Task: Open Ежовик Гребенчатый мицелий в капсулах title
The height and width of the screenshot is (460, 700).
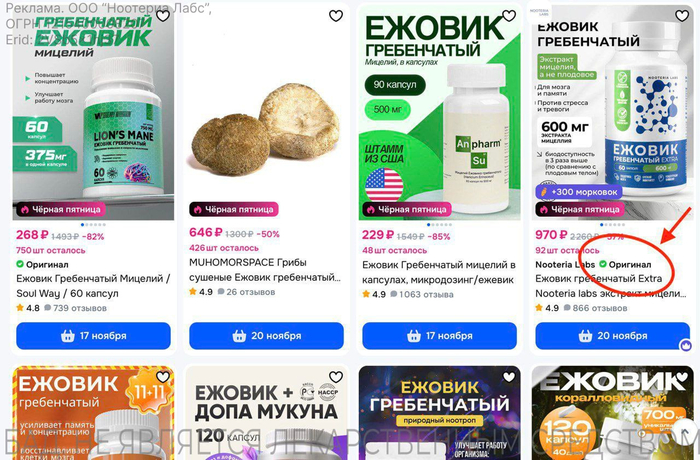Action: [x=439, y=272]
